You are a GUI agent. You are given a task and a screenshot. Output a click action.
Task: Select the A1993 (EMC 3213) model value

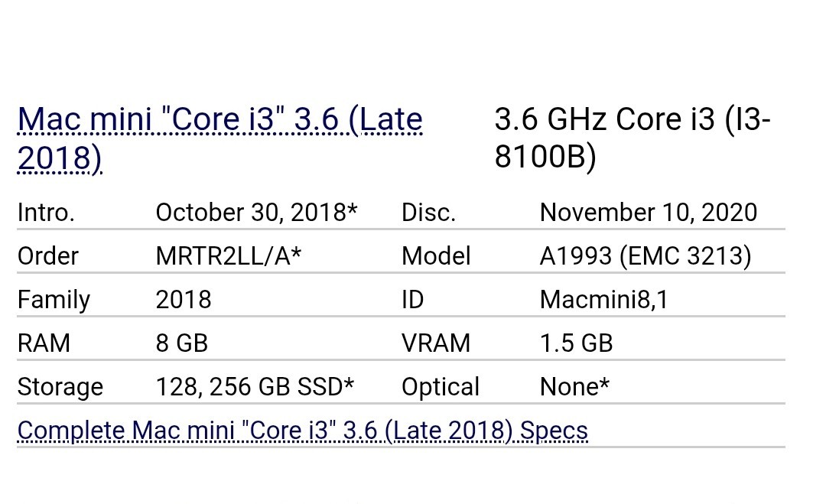point(645,256)
